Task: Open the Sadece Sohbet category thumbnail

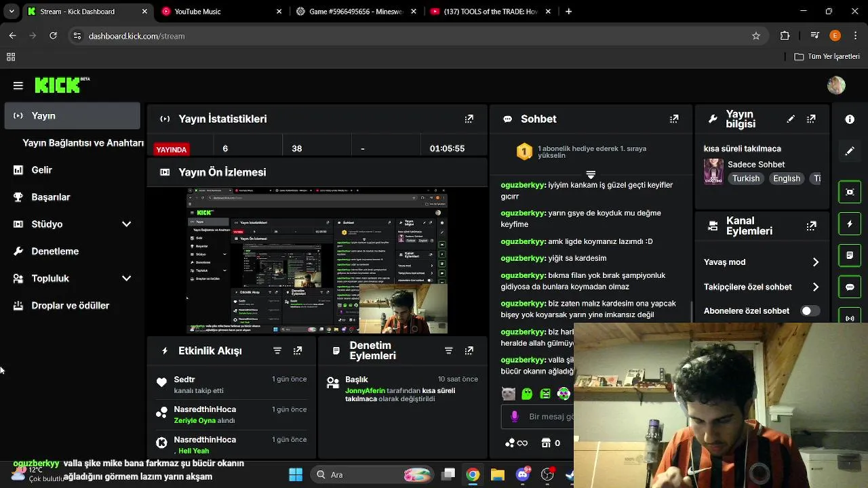Action: pyautogui.click(x=713, y=171)
